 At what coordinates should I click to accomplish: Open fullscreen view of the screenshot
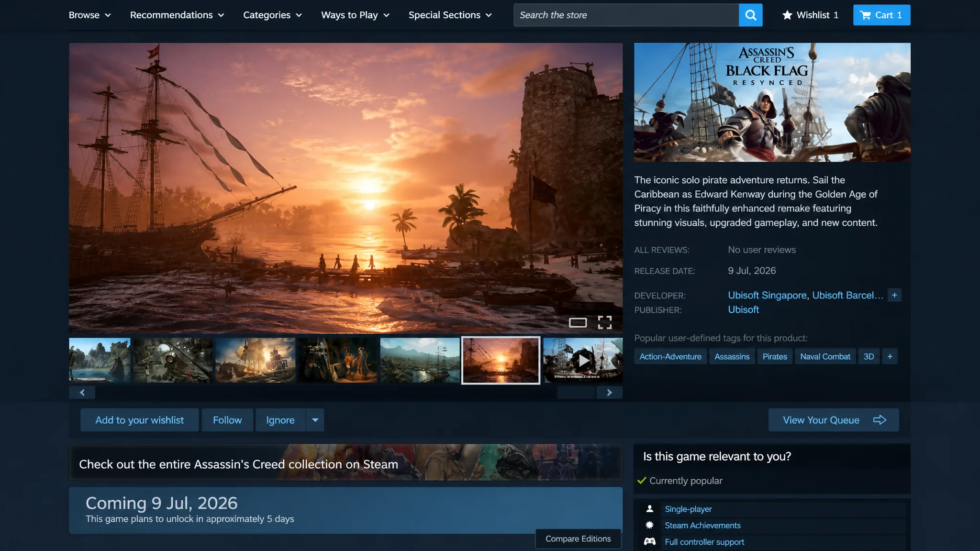[x=605, y=322]
